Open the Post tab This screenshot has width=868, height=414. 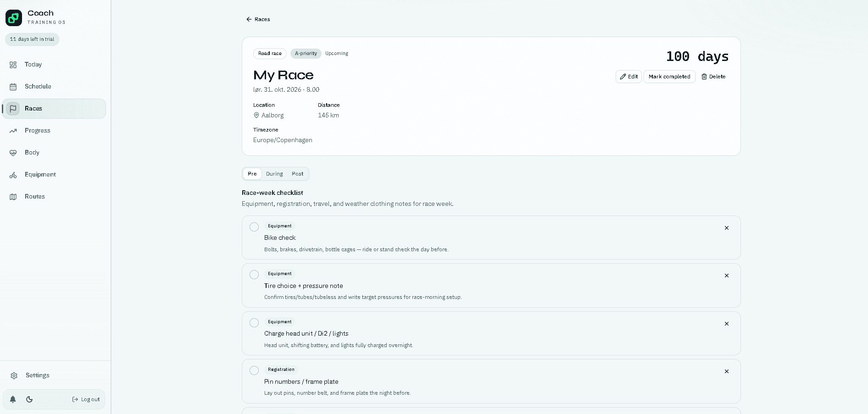tap(297, 174)
